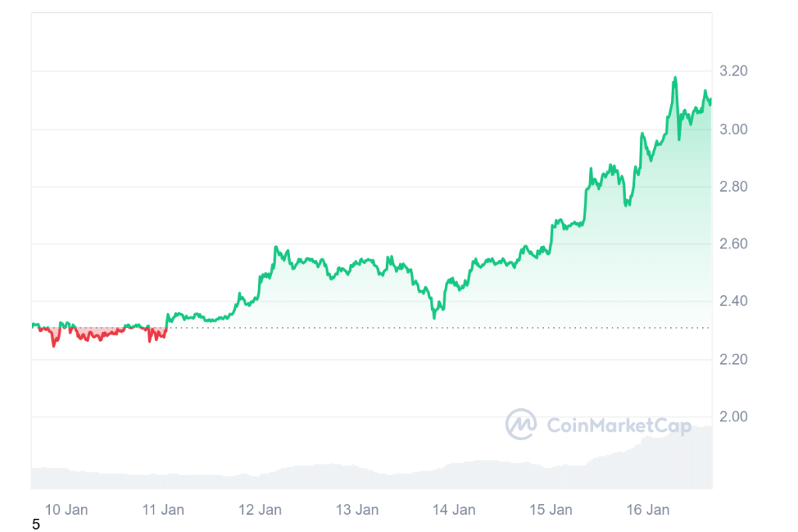This screenshot has width=798, height=532.
Task: Select the 15 Jan axis label
Action: 551,510
